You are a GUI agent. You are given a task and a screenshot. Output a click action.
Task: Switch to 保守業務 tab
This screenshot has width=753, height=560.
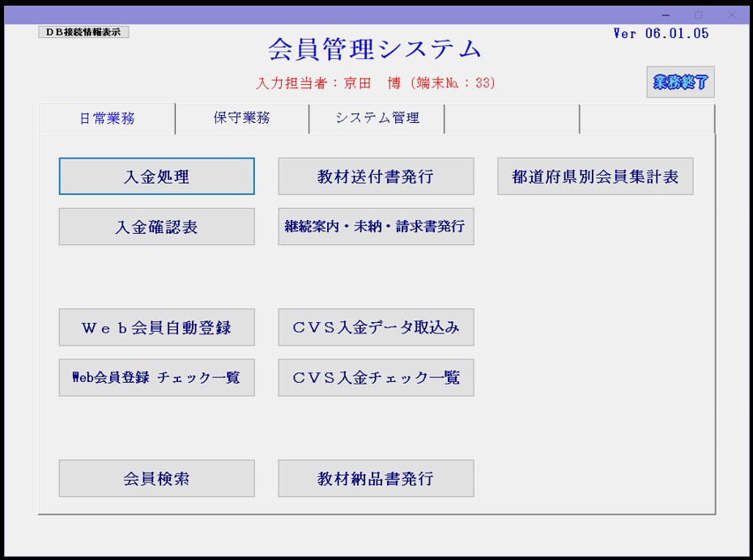[x=242, y=118]
